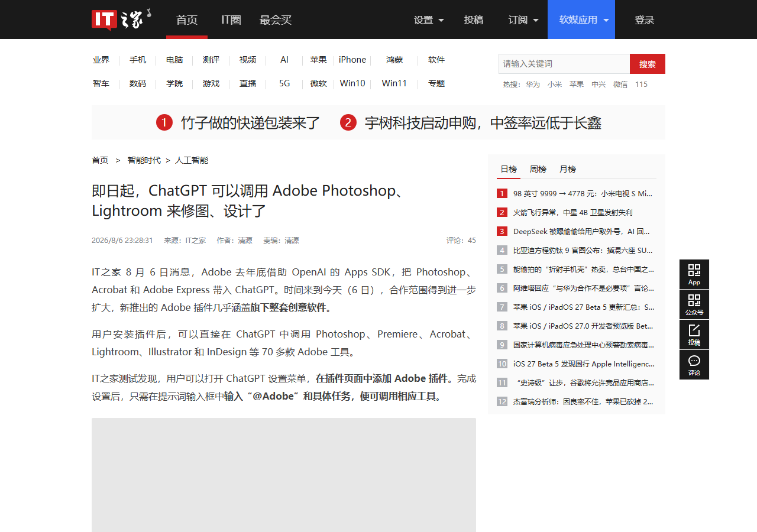
Task: Click hot search term 中兴
Action: (x=599, y=85)
